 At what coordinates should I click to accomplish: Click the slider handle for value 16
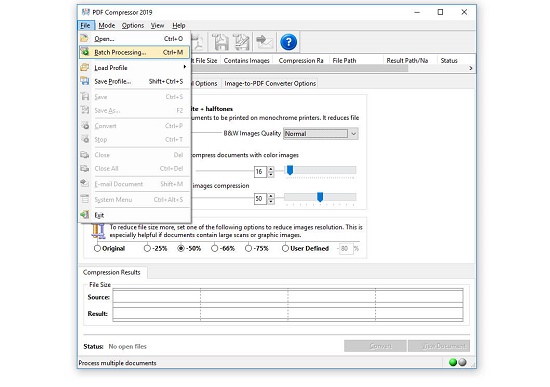[290, 170]
